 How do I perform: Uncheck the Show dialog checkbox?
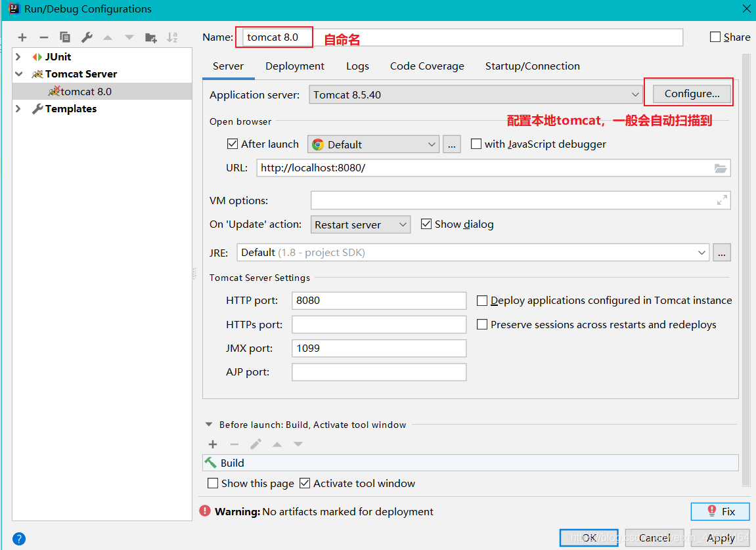pyautogui.click(x=426, y=224)
